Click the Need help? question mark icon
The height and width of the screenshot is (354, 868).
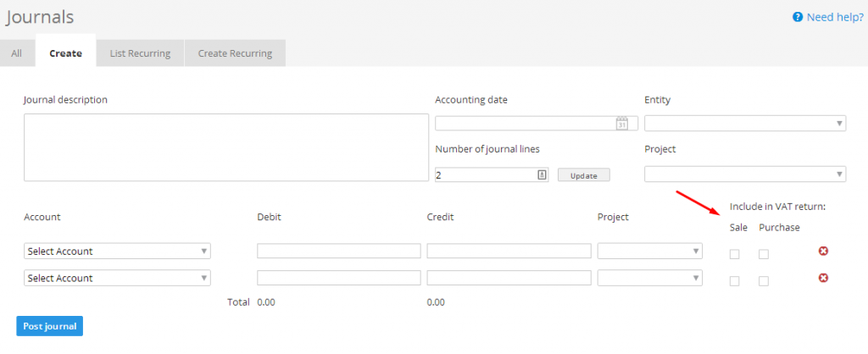(798, 17)
